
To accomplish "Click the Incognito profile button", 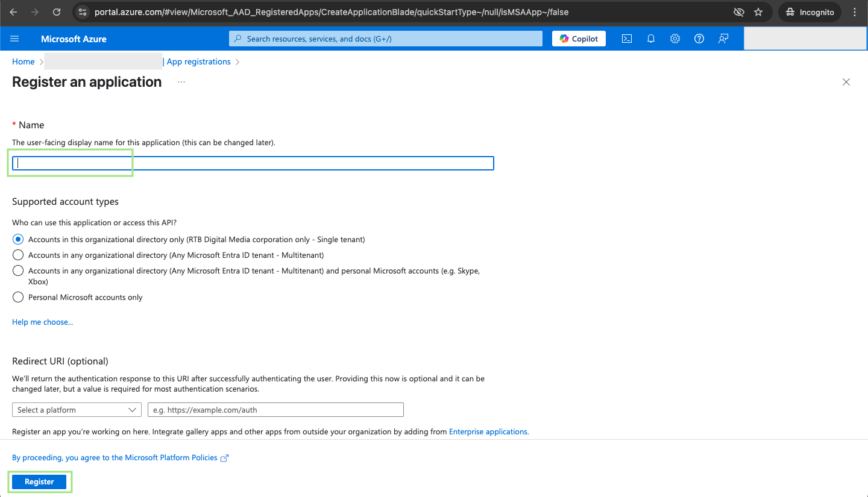I will coord(810,12).
